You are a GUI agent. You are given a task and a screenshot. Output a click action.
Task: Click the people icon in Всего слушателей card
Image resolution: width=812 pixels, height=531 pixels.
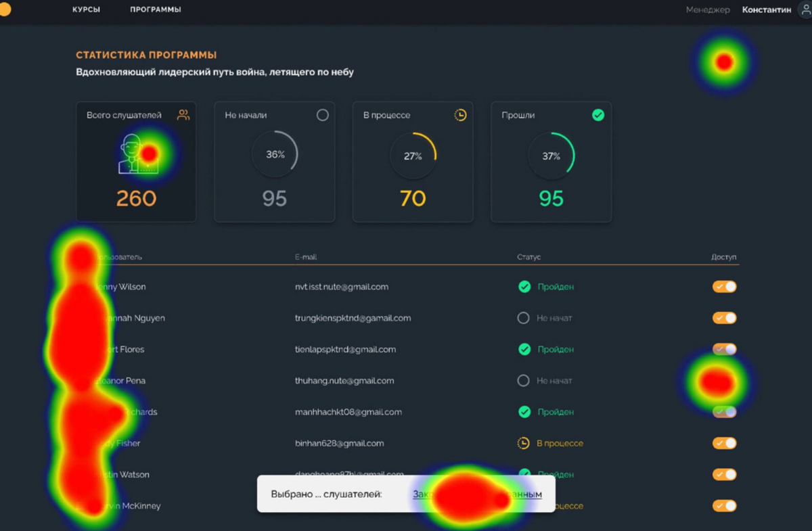click(183, 115)
